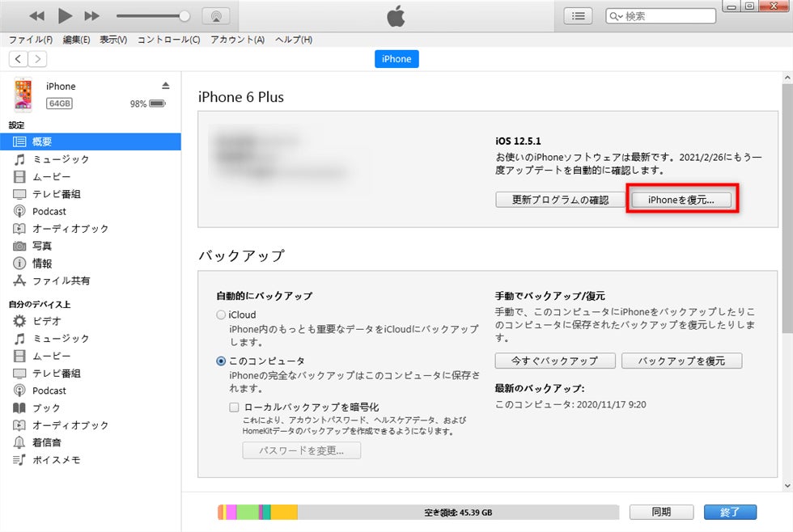
Task: Open the アカウント(A) menu
Action: [x=237, y=40]
